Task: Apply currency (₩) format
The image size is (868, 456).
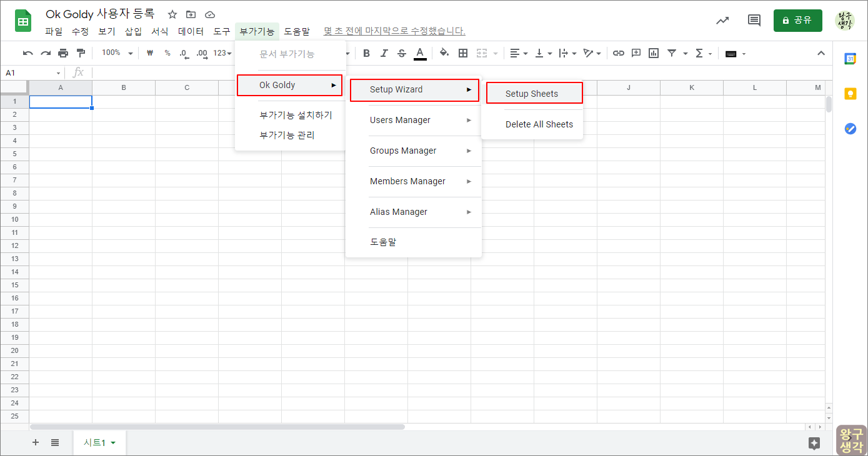Action: (150, 53)
